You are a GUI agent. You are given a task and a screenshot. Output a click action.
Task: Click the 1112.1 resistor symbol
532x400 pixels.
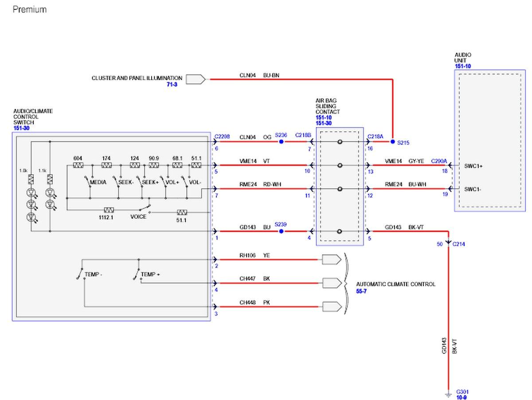click(x=109, y=210)
